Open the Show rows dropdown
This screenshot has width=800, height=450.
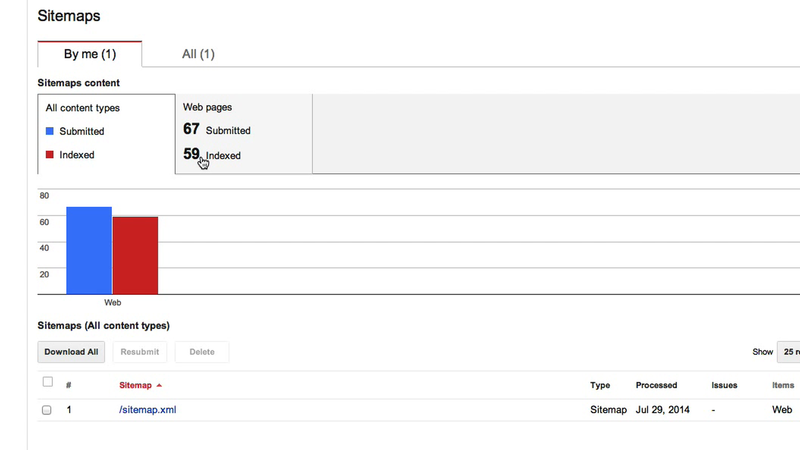(789, 352)
